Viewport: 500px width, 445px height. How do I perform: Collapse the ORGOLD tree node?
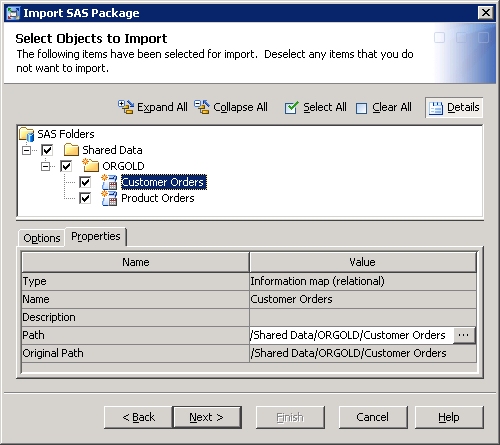point(45,166)
